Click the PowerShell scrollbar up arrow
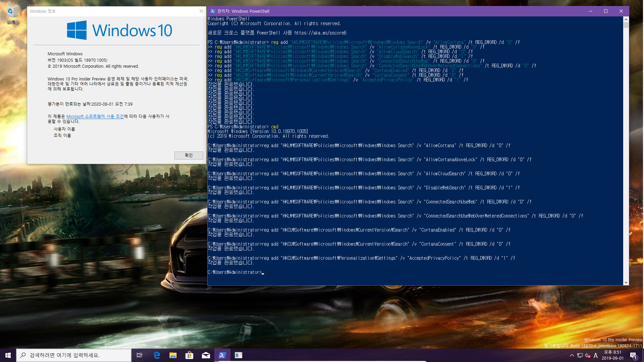This screenshot has width=644, height=362. (x=626, y=19)
